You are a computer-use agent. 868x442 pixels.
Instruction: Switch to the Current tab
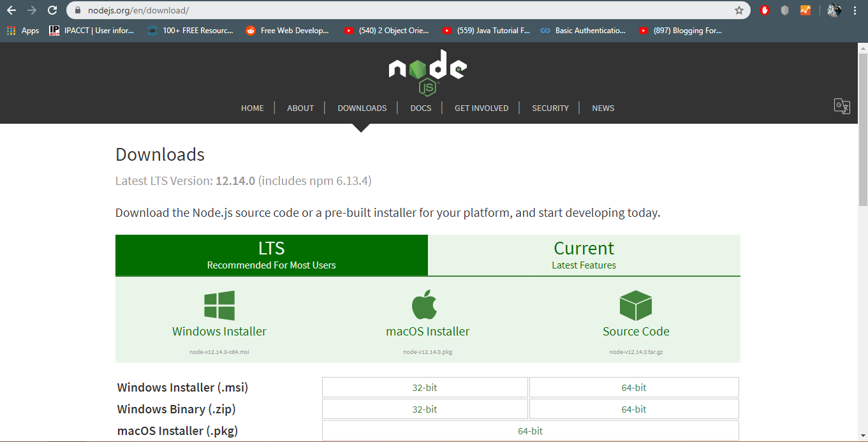584,254
